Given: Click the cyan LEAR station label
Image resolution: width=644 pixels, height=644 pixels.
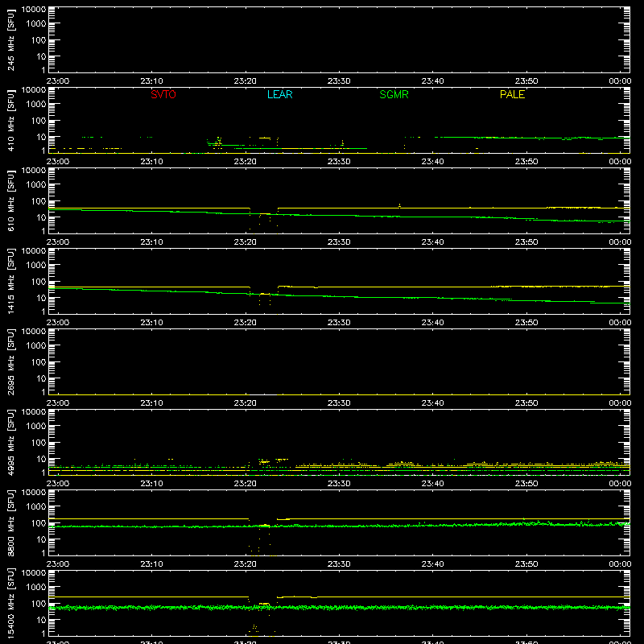Looking at the screenshot, I should (279, 94).
